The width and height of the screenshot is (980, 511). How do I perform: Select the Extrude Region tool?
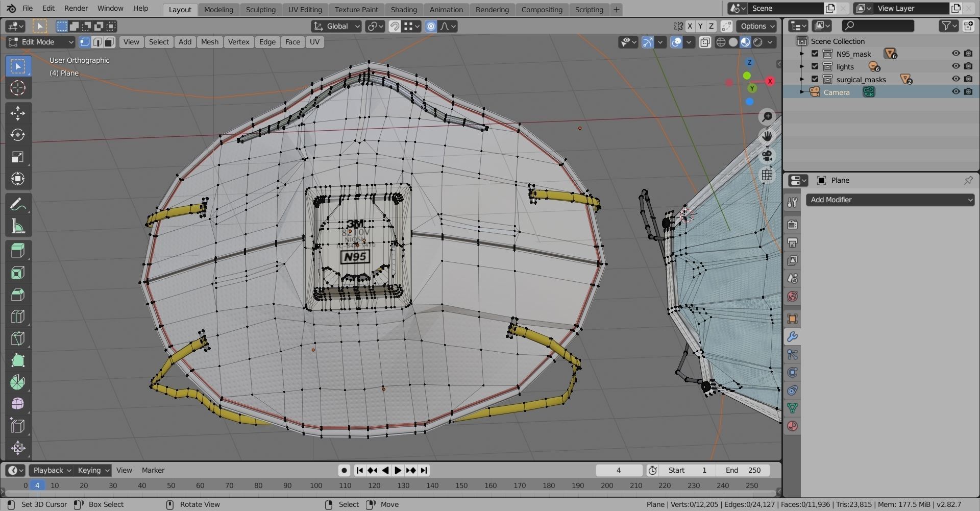tap(18, 251)
